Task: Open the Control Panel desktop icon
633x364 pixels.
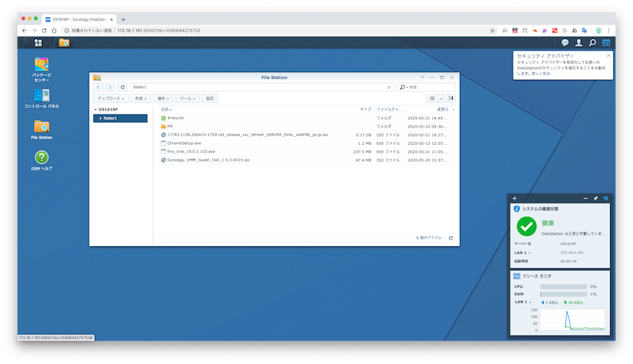Action: tap(42, 98)
